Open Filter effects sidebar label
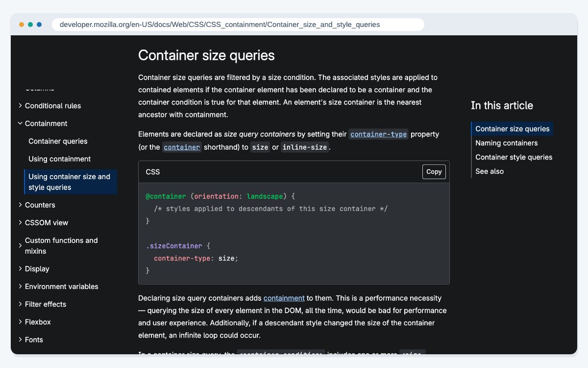 (x=46, y=304)
